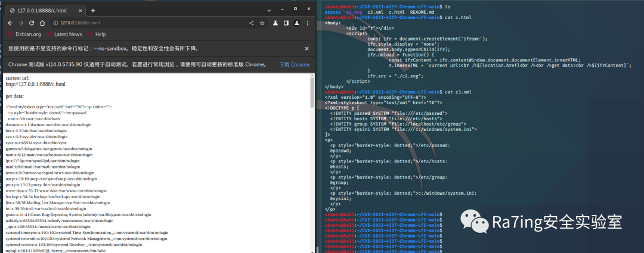Click the mysql:x:104:110 line
The height and width of the screenshot is (253, 644).
(x=55, y=250)
